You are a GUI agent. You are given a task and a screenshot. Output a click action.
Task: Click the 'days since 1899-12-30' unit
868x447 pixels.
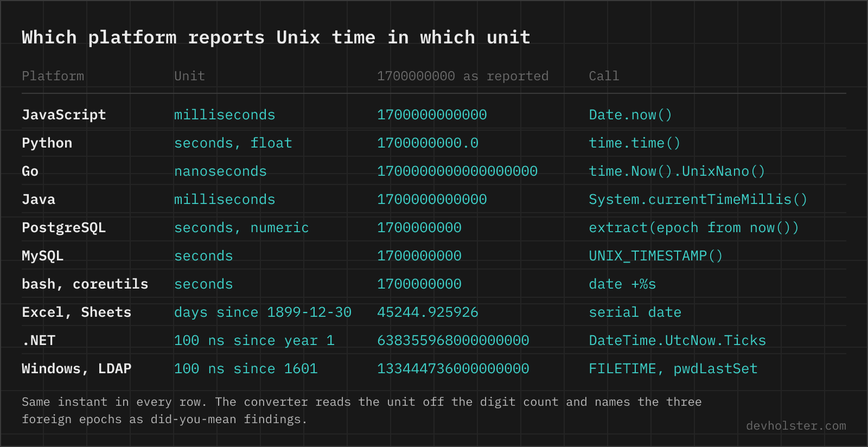263,312
